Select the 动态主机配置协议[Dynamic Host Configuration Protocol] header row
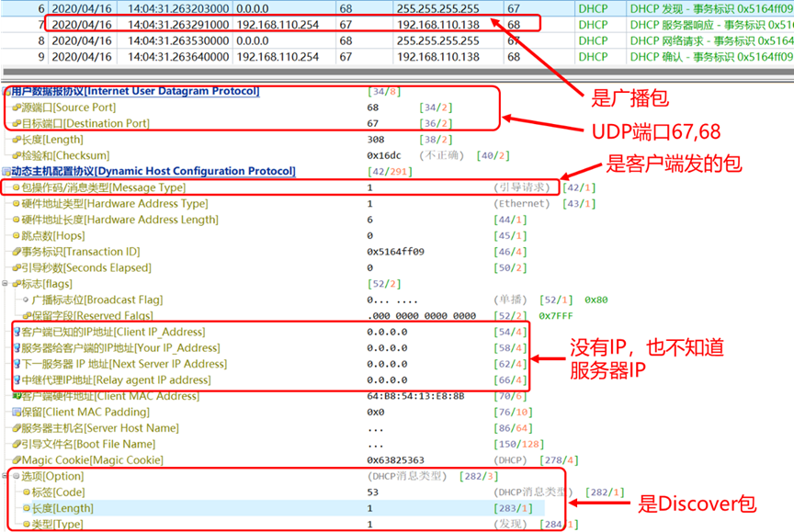794x532 pixels. coord(153,172)
